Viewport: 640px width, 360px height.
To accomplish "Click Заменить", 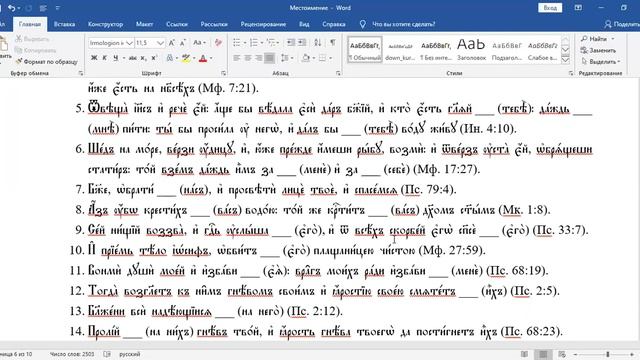I will (x=598, y=50).
